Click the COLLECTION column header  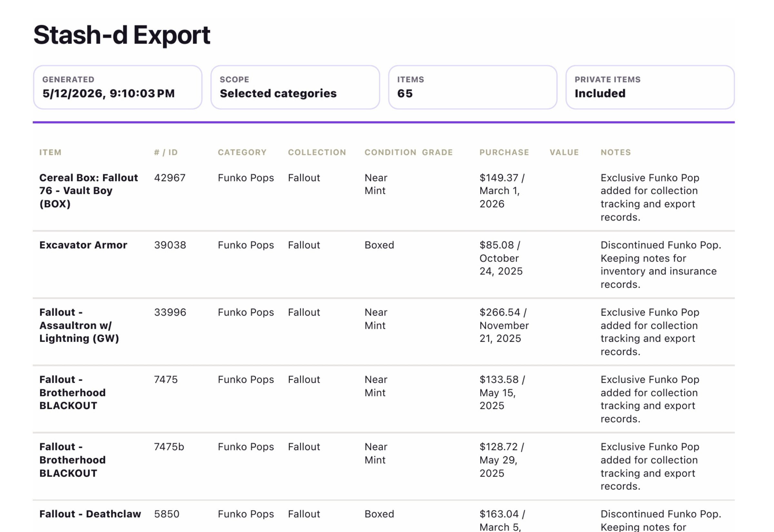coord(317,152)
